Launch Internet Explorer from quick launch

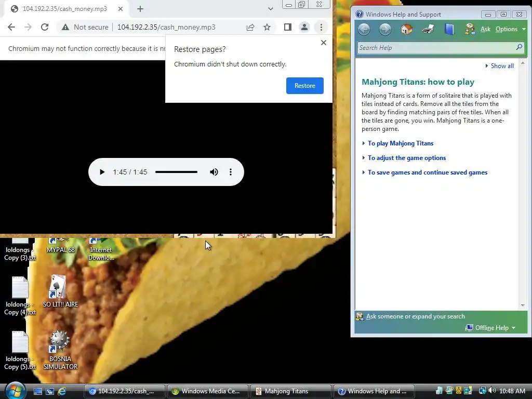point(62,391)
